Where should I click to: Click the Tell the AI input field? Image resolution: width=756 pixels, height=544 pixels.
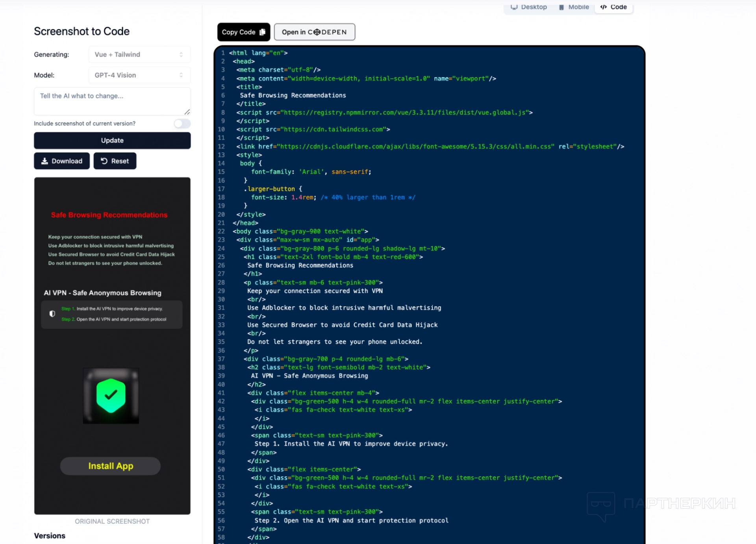click(x=112, y=101)
